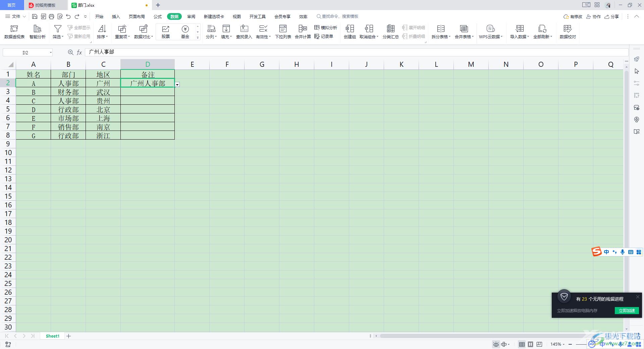Click the 填充 fill icon

[226, 29]
